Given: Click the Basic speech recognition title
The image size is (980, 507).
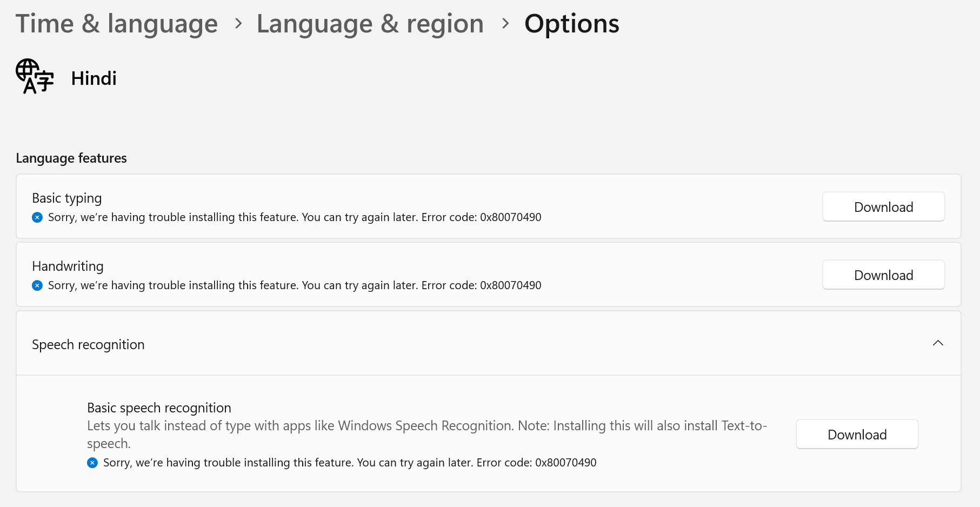Looking at the screenshot, I should [159, 408].
